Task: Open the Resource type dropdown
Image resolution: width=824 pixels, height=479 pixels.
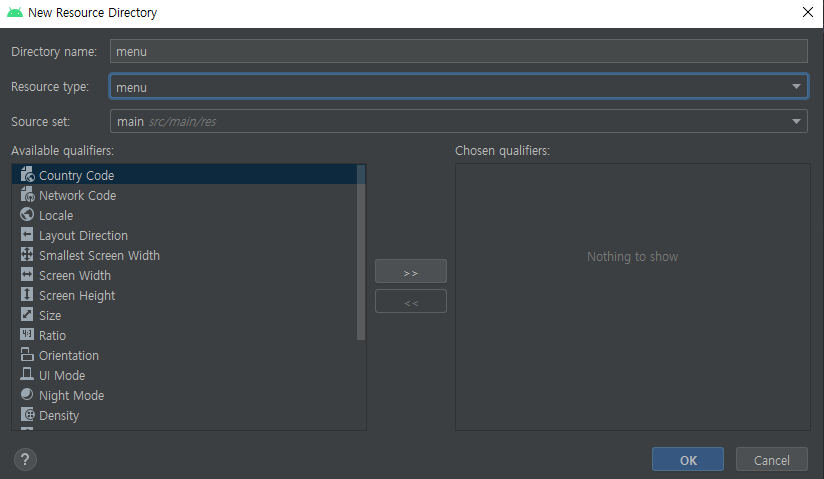Action: click(x=459, y=86)
